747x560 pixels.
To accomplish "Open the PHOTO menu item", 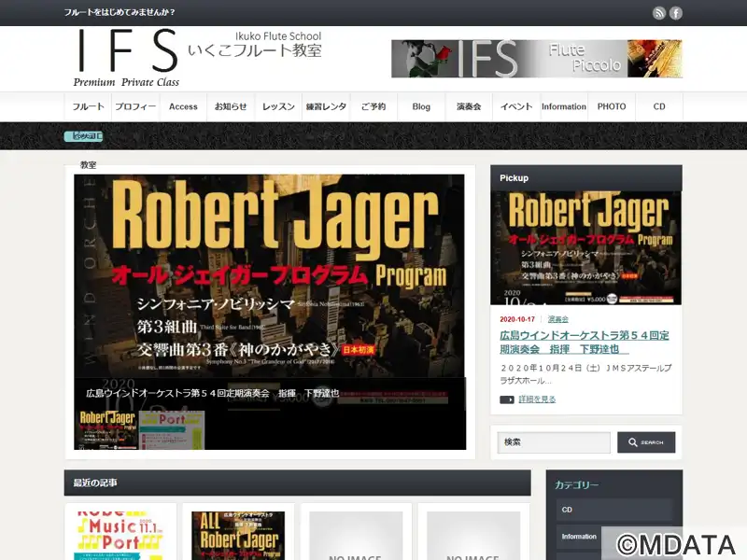I will tap(612, 106).
